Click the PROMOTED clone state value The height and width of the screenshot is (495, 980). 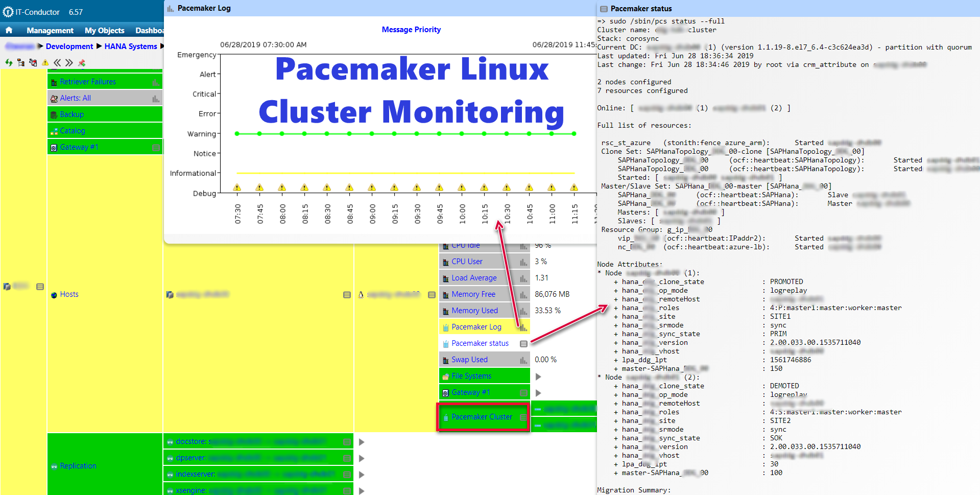[x=786, y=281]
